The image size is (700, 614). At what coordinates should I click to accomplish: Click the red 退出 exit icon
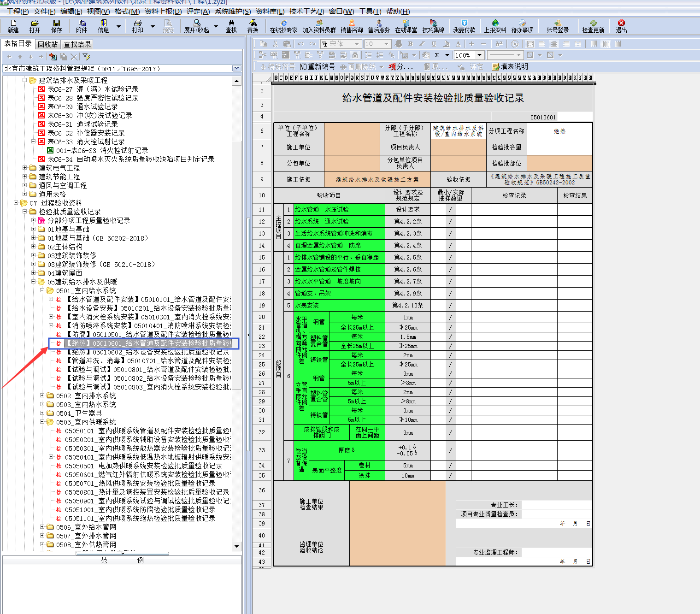(x=621, y=26)
